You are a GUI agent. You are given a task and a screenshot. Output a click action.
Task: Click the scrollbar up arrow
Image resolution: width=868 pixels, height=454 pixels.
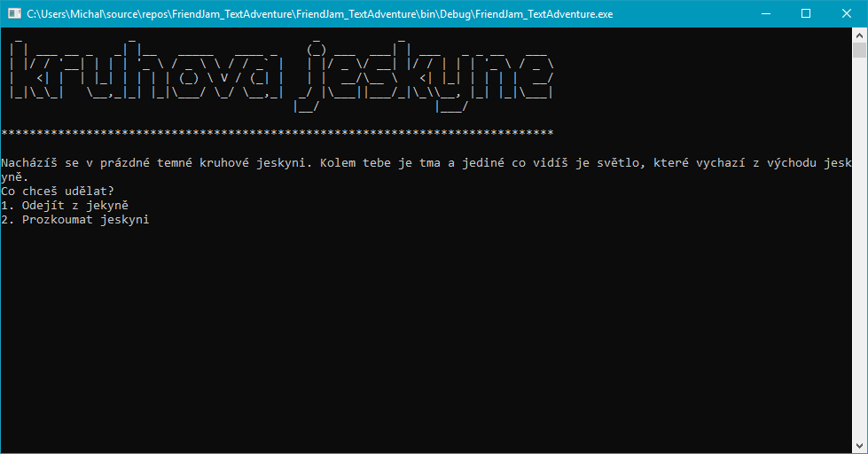click(x=860, y=35)
